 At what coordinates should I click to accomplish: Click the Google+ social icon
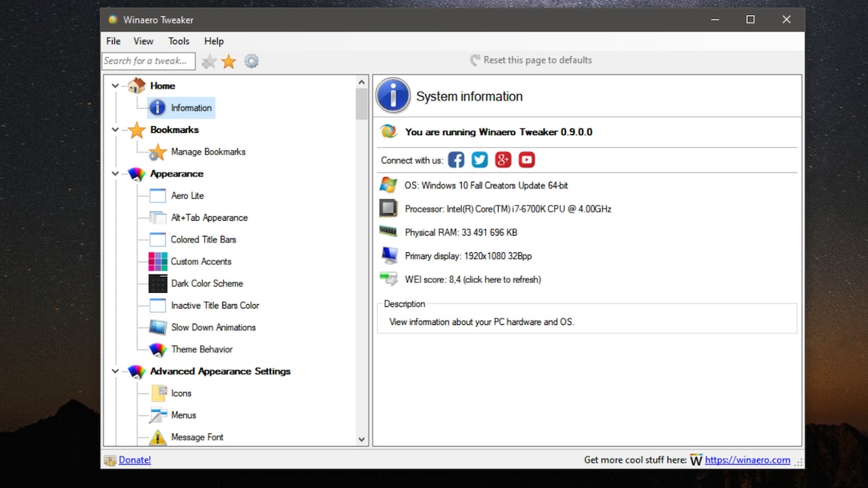pos(503,160)
